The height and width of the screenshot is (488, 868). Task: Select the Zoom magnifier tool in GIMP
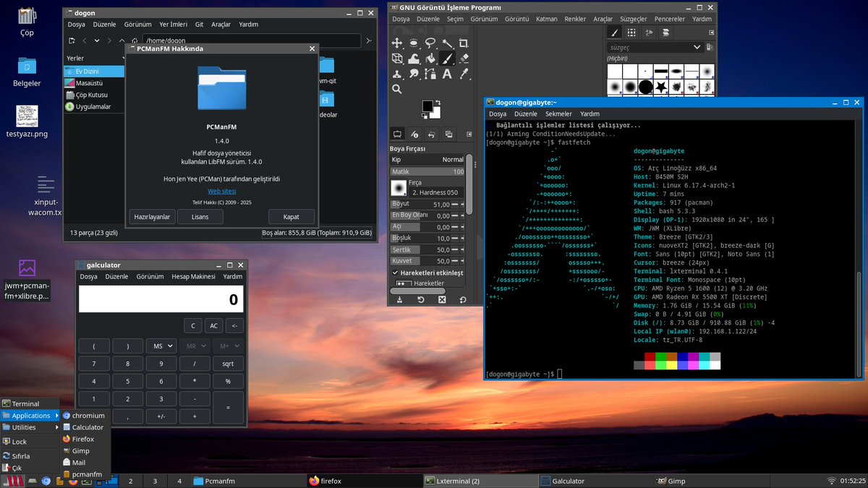pyautogui.click(x=397, y=89)
